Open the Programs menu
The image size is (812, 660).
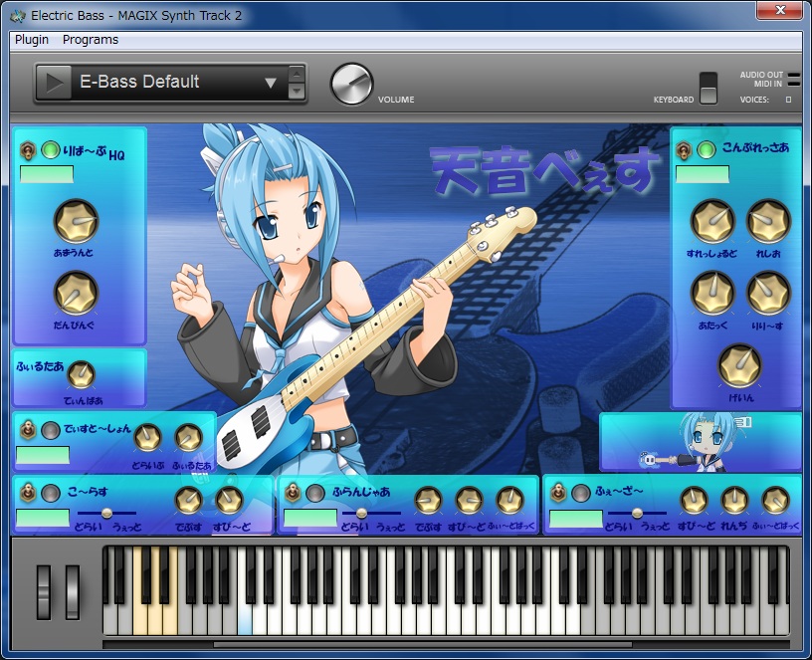click(91, 40)
